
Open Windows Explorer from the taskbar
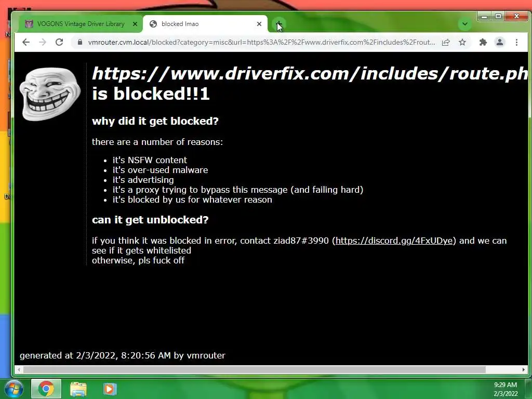(78, 389)
